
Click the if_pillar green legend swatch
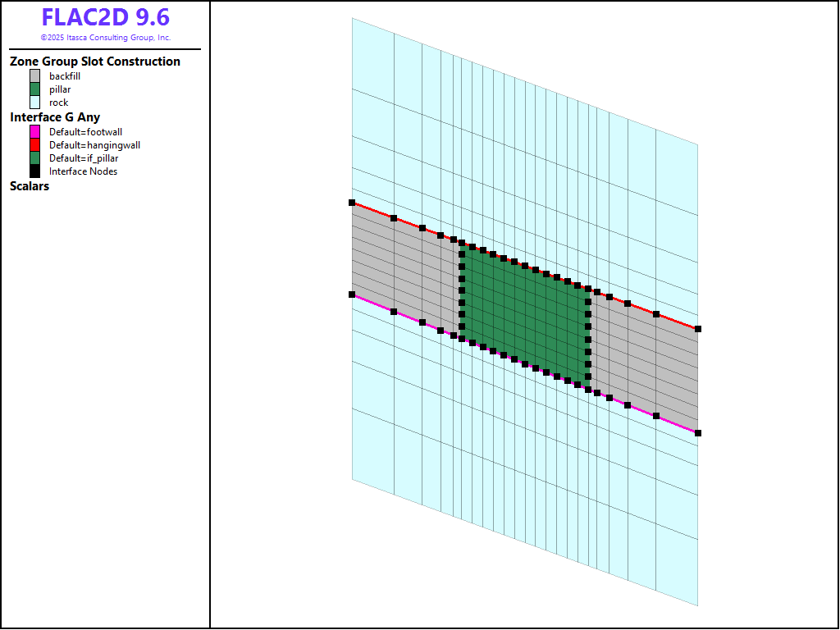point(34,158)
